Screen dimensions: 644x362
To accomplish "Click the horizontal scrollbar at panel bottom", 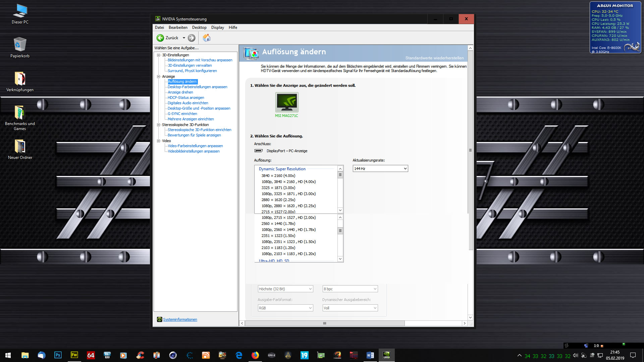I will click(324, 323).
